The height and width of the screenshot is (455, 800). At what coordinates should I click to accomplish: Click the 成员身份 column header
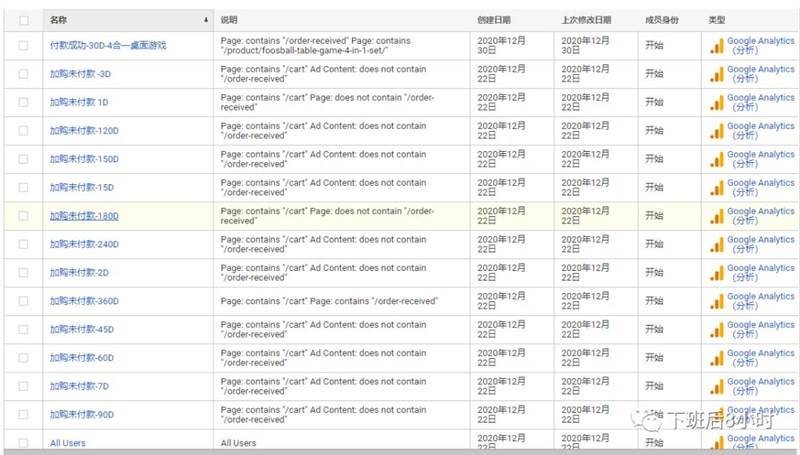pyautogui.click(x=662, y=20)
